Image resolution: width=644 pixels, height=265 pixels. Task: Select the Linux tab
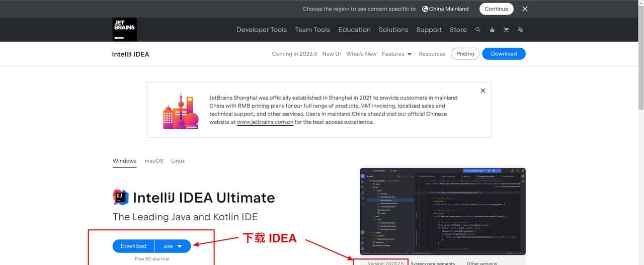point(178,161)
